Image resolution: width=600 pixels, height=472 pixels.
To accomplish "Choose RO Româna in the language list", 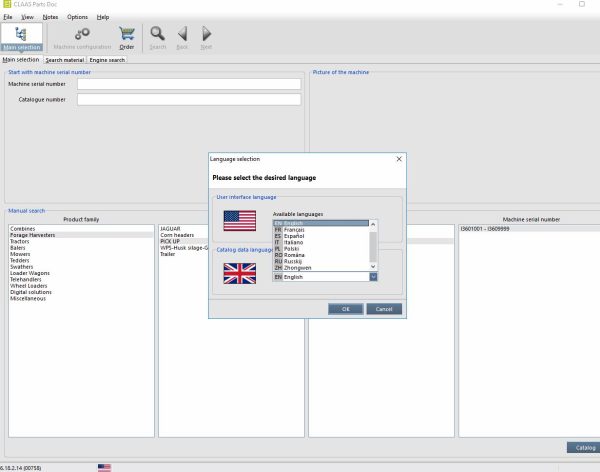I will pos(321,255).
